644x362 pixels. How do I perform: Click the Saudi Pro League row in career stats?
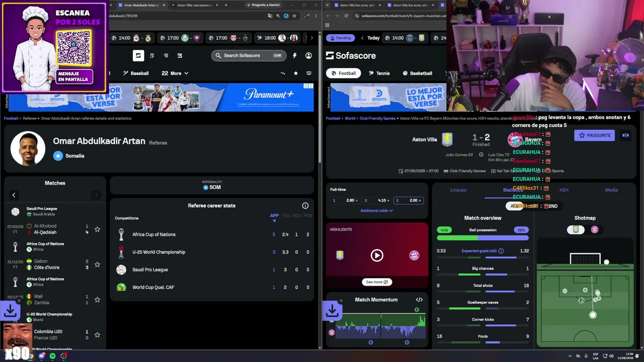point(211,269)
